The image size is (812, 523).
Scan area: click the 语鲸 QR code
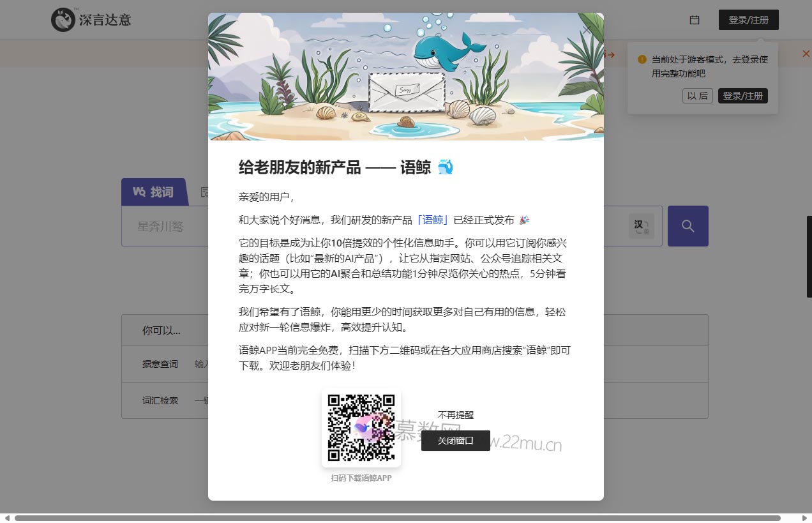(x=361, y=427)
